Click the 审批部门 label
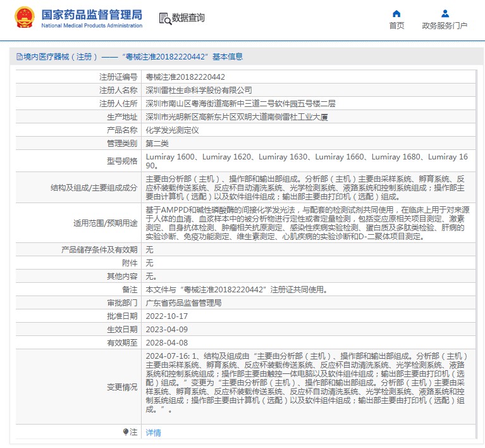This screenshot has width=485, height=448. coord(122,303)
